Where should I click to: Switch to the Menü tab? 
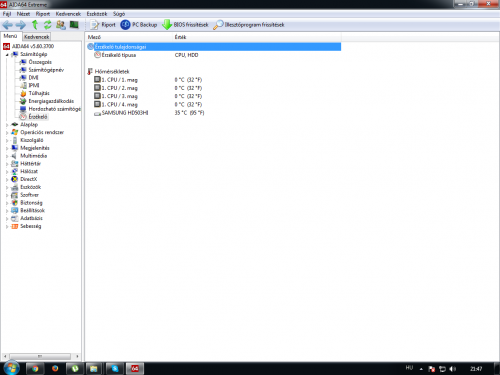click(10, 36)
